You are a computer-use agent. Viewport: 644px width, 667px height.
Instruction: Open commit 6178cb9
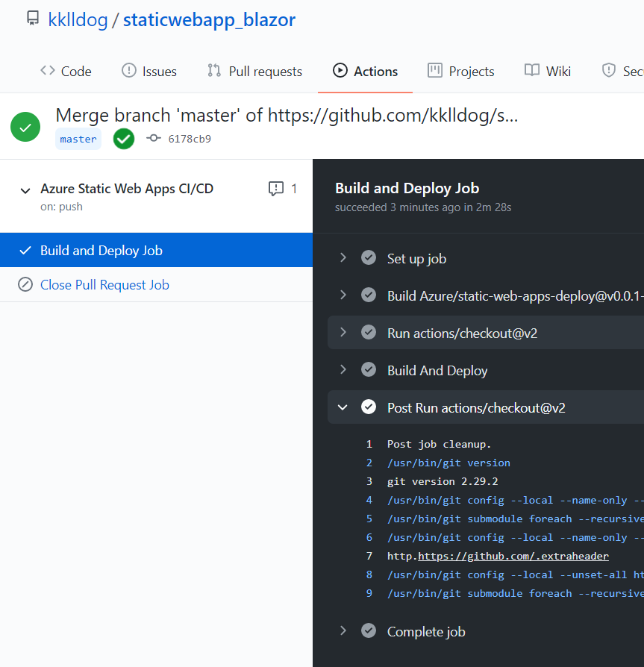click(190, 139)
